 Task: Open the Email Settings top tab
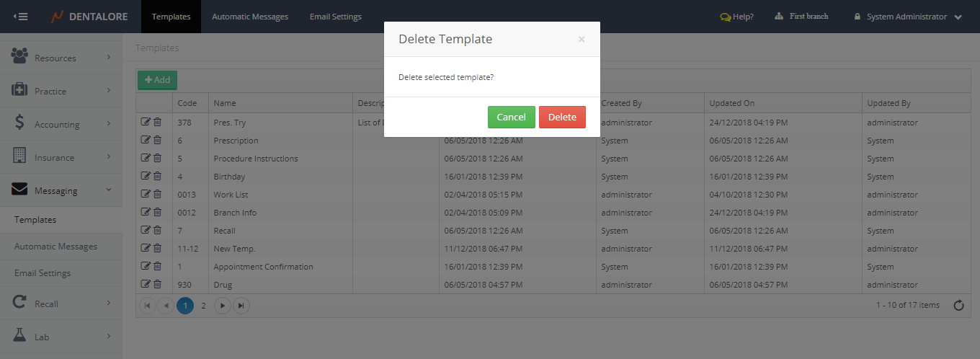pyautogui.click(x=336, y=17)
